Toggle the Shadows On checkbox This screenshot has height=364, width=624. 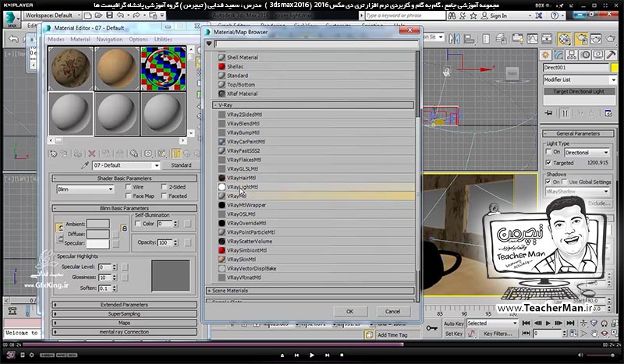(548, 182)
